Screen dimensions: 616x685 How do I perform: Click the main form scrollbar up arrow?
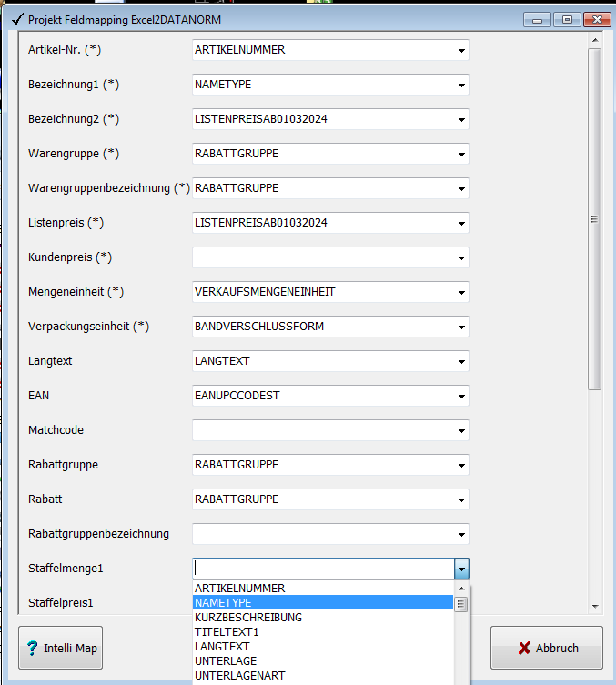[594, 40]
